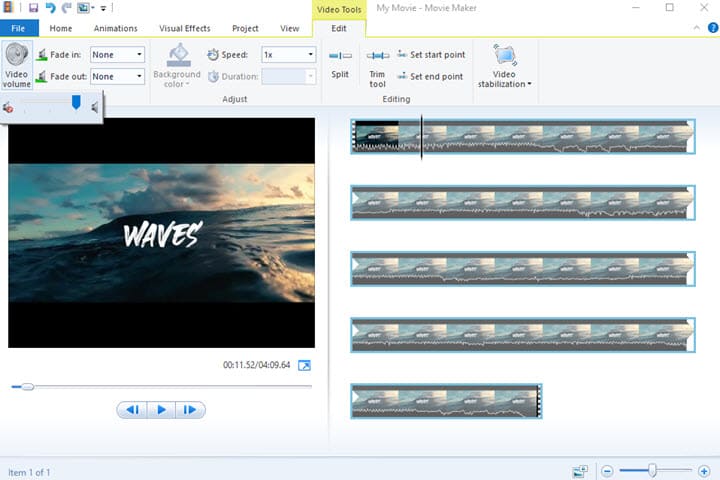Click the Video stabilization icon

504,56
